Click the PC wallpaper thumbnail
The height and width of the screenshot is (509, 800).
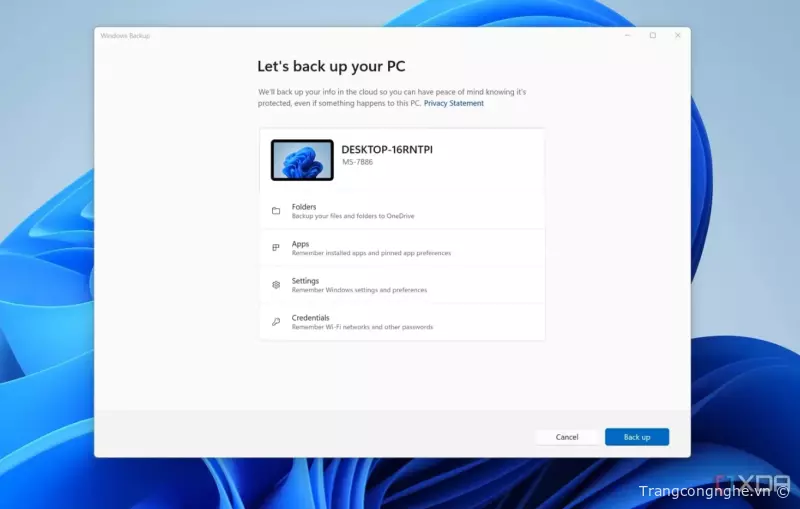[x=302, y=160]
